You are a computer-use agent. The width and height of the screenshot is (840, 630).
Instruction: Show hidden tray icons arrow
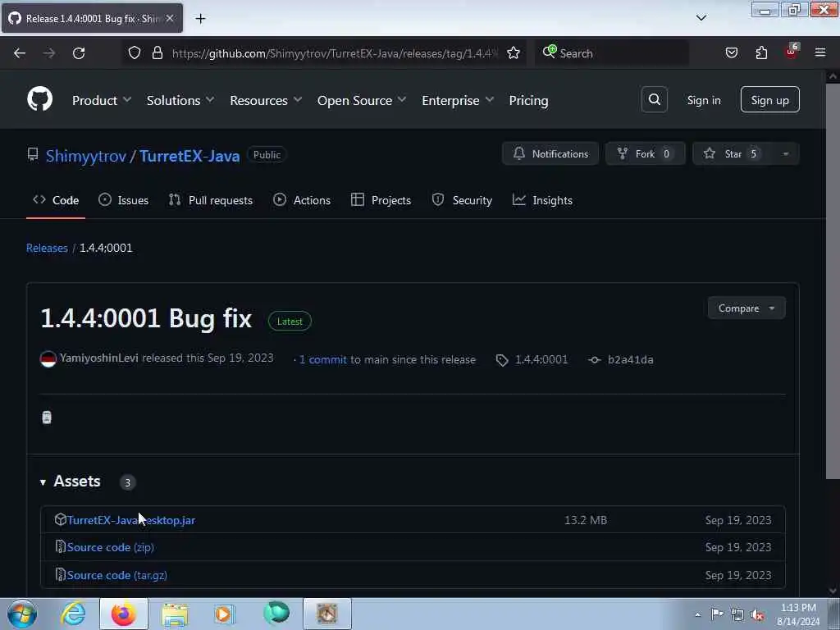(x=697, y=614)
